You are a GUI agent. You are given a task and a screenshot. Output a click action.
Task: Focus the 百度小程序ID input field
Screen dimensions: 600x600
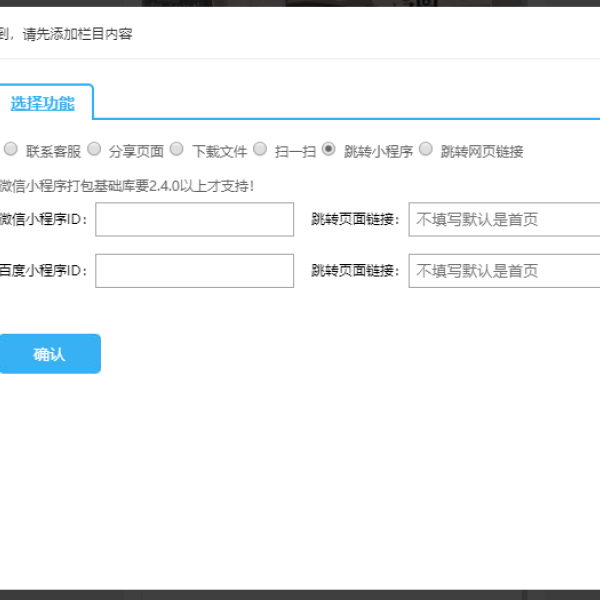(x=194, y=271)
